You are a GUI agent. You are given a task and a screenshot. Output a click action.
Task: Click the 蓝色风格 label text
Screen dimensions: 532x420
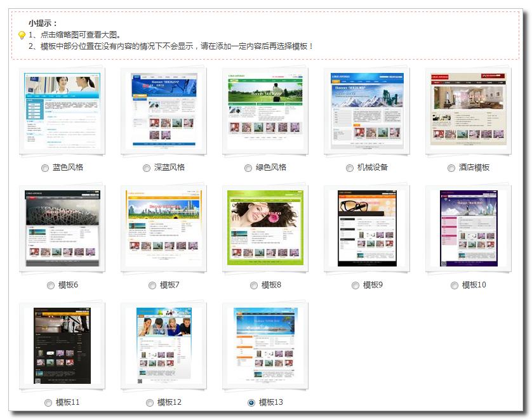point(68,167)
